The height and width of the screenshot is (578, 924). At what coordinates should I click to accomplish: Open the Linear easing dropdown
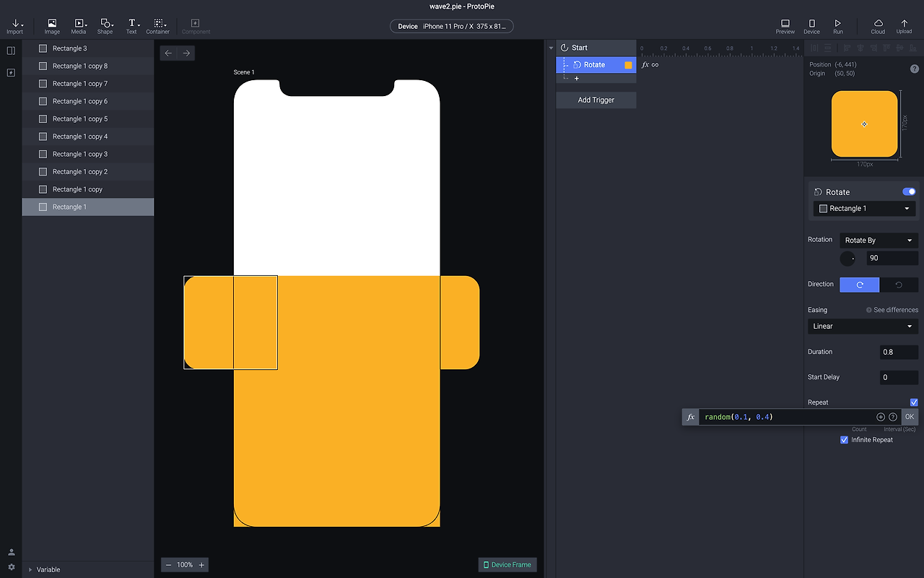(863, 327)
